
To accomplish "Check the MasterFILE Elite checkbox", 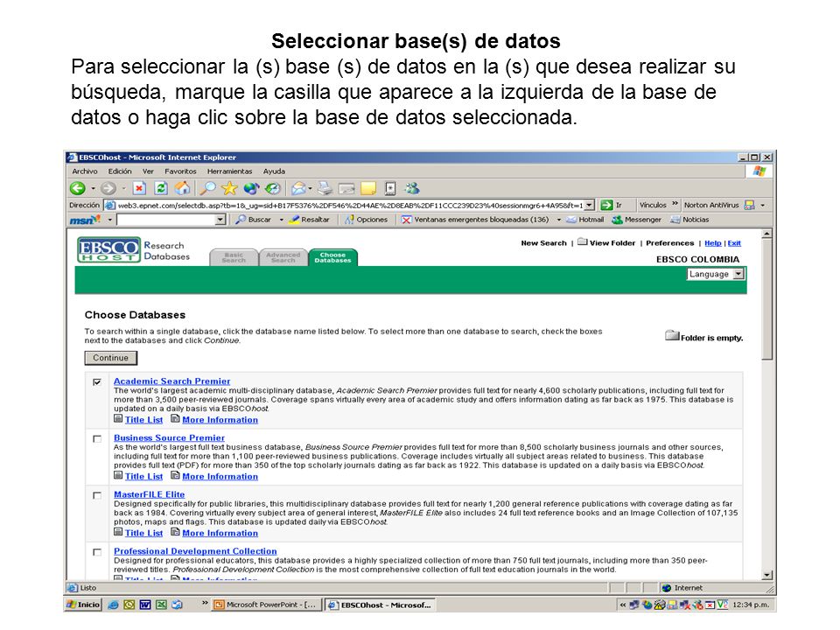I will [x=97, y=495].
